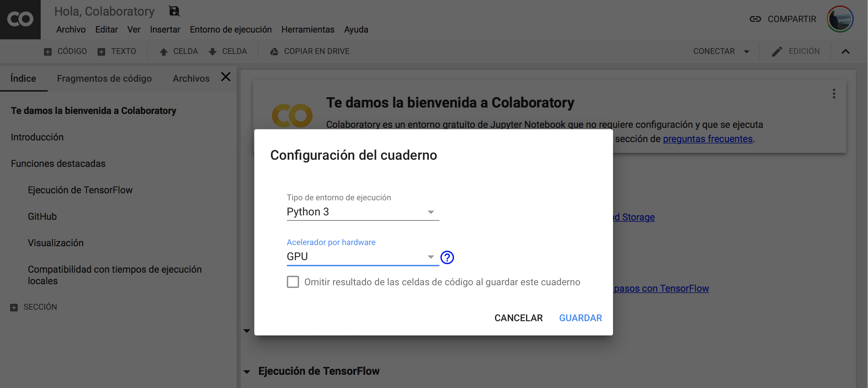Select Ejecución de TensorFlow in index
The height and width of the screenshot is (388, 868).
click(80, 190)
